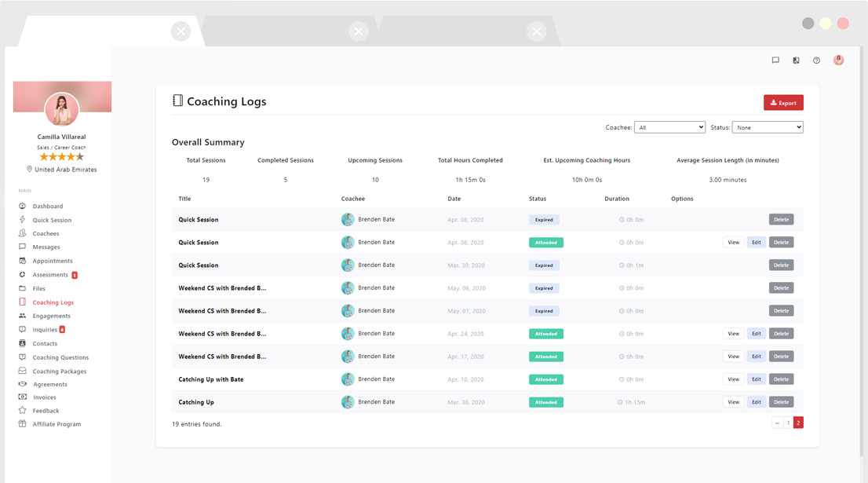Screen dimensions: 868x483
Task: Click the red Export button
Action: coord(782,102)
